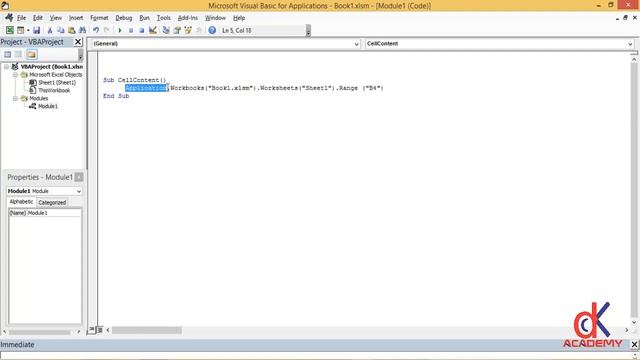Toggle Folders icon in Project pane
The width and height of the screenshot is (640, 360).
click(31, 54)
